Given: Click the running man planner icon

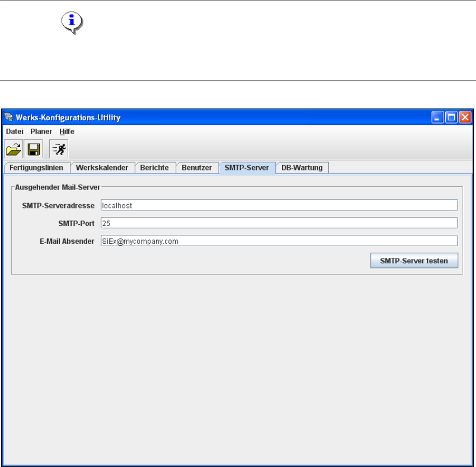Looking at the screenshot, I should 59,149.
